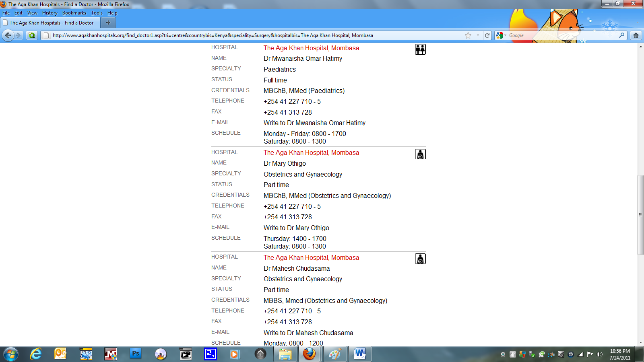This screenshot has height=362, width=644.
Task: Open the History menu
Action: pos(50,13)
